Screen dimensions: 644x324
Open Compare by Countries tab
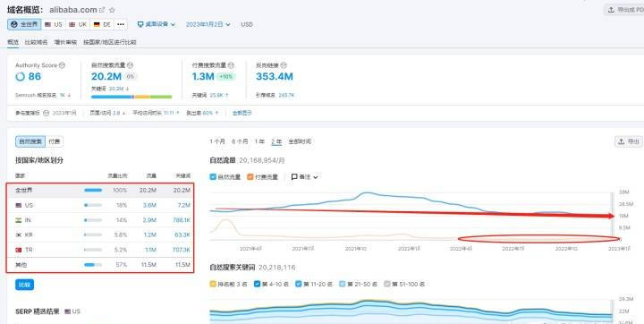[110, 42]
